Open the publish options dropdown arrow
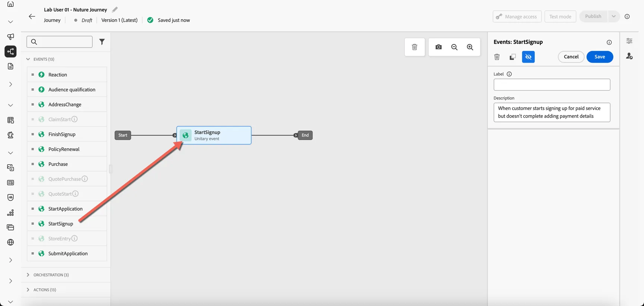The width and height of the screenshot is (644, 306). tap(613, 16)
